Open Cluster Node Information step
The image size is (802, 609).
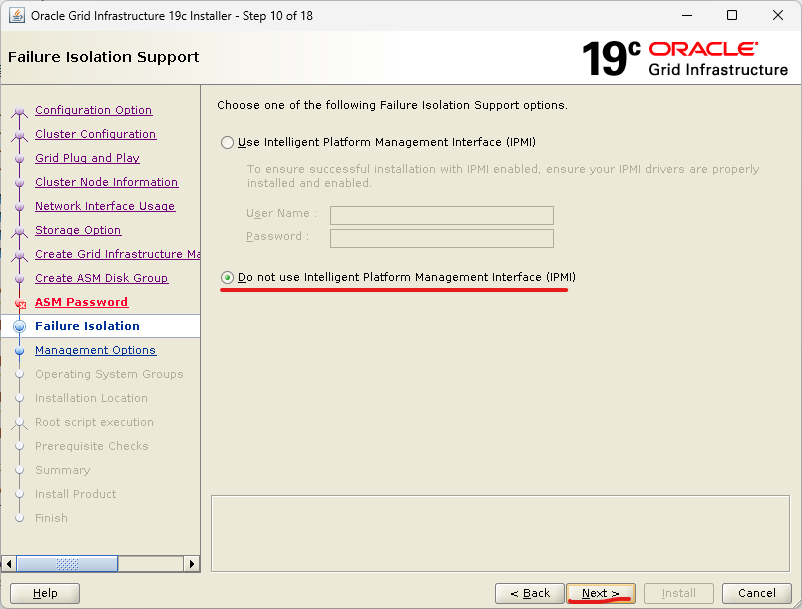(106, 182)
